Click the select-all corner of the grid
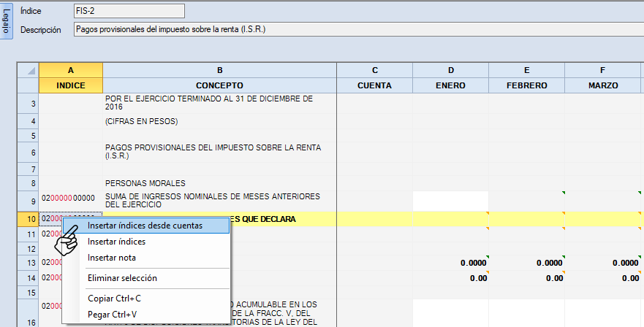The height and width of the screenshot is (327, 644). tap(28, 70)
